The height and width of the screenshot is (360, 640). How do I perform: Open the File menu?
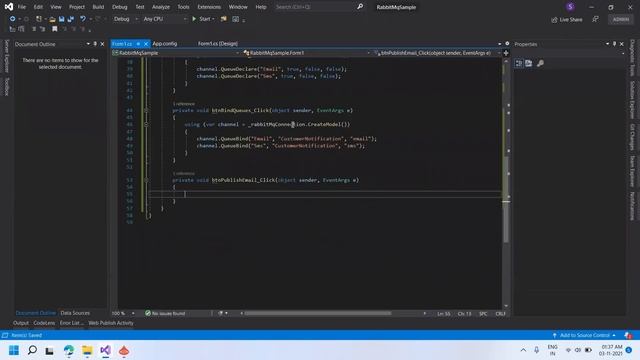pyautogui.click(x=22, y=7)
